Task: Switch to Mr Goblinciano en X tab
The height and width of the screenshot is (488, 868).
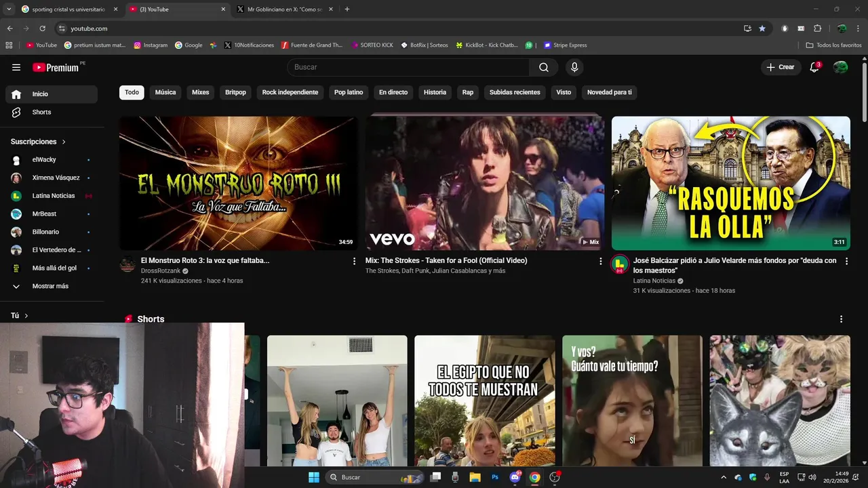Action: click(283, 9)
